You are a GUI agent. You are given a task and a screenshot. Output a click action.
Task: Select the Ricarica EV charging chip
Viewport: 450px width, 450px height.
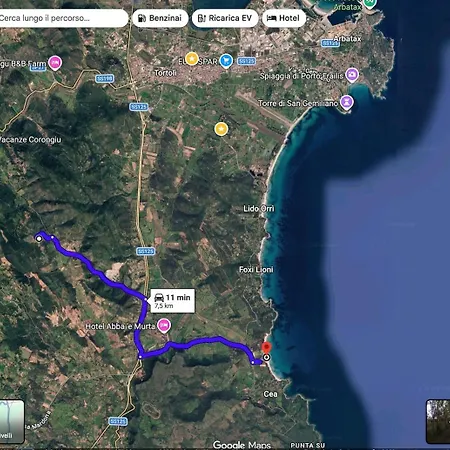225,18
